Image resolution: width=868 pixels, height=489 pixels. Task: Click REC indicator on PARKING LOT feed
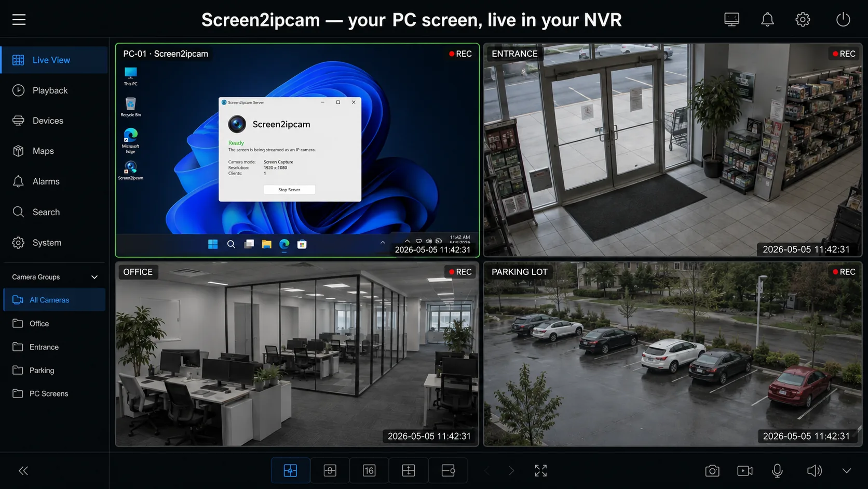[x=844, y=272]
